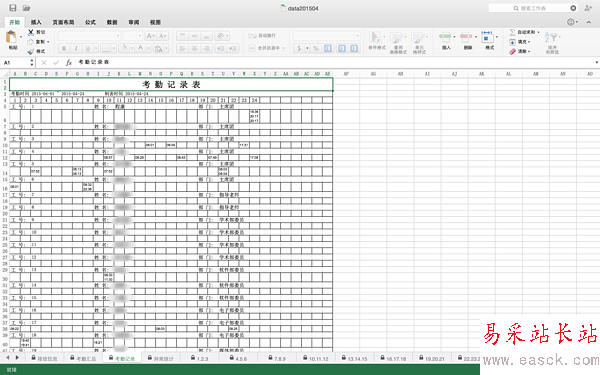Click the font color A icon
The image size is (600, 375).
tap(140, 48)
